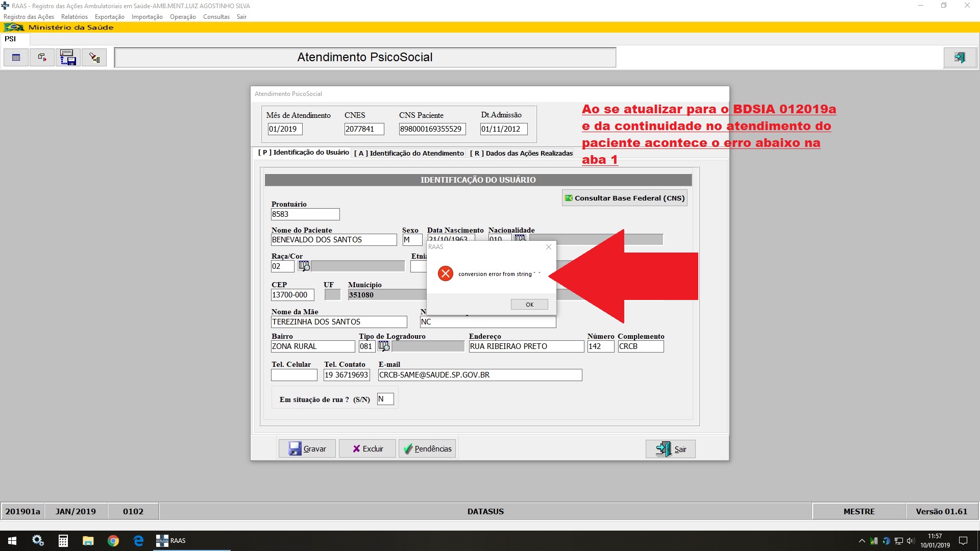
Task: Click the copy-forward toolbar icon
Action: (x=42, y=58)
